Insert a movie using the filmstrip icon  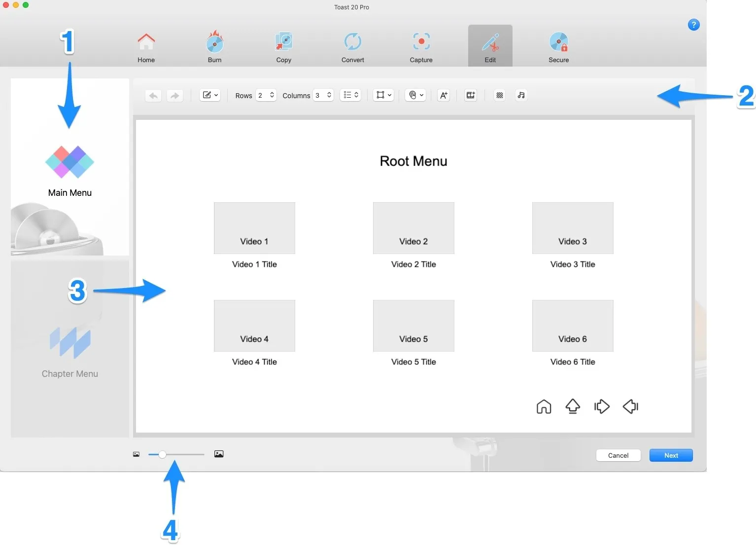point(470,95)
